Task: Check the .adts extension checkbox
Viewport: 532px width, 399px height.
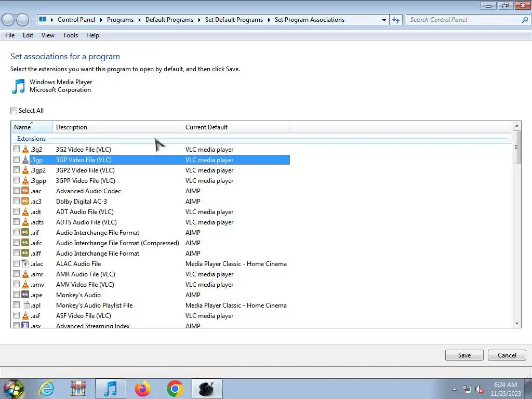Action: pyautogui.click(x=16, y=222)
